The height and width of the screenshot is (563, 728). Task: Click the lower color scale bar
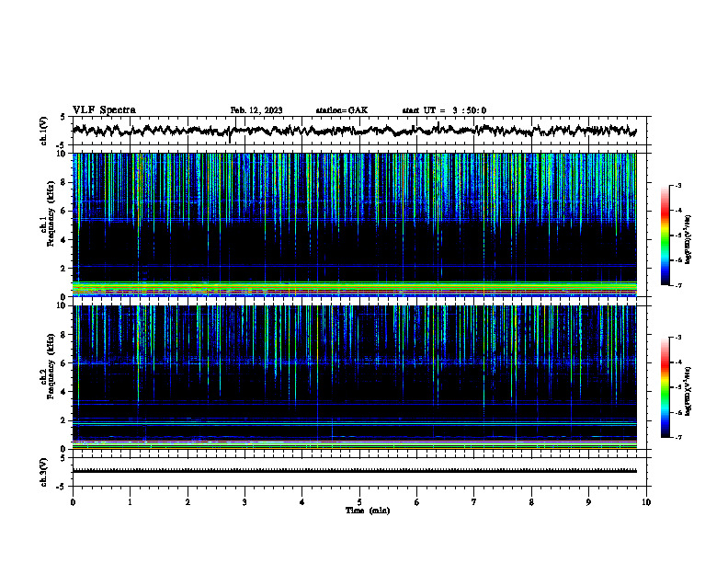pos(665,387)
